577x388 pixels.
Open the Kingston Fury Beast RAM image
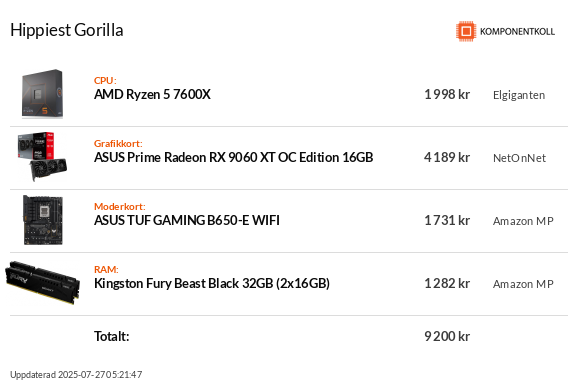pos(42,283)
